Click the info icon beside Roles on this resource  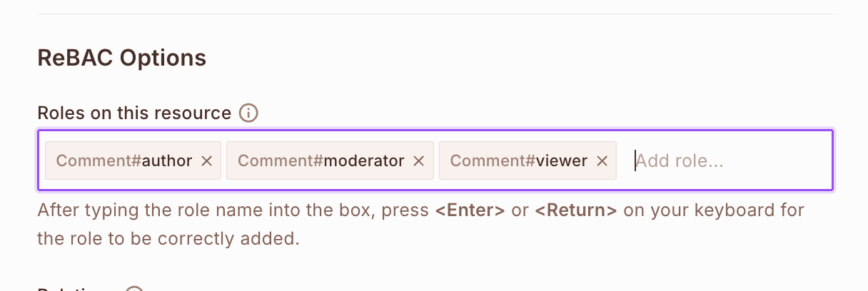(x=248, y=113)
